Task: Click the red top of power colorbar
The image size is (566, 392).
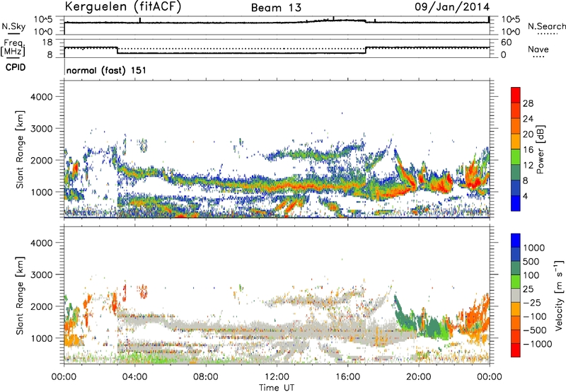Action: [x=516, y=95]
